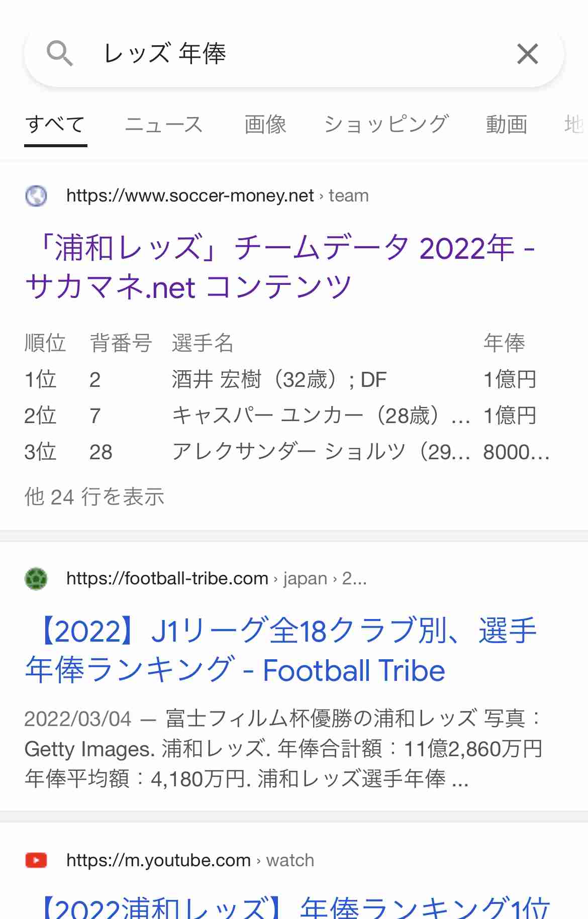Click the football-tribe.com green ball favicon
Screen dimensions: 588x919
pyautogui.click(x=36, y=579)
